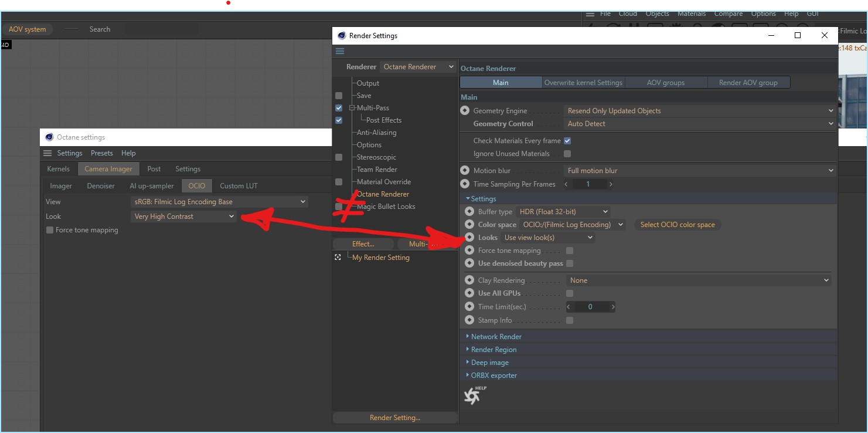Increase Time Sampling Per Frames with the right arrow
This screenshot has width=868, height=433.
[611, 184]
